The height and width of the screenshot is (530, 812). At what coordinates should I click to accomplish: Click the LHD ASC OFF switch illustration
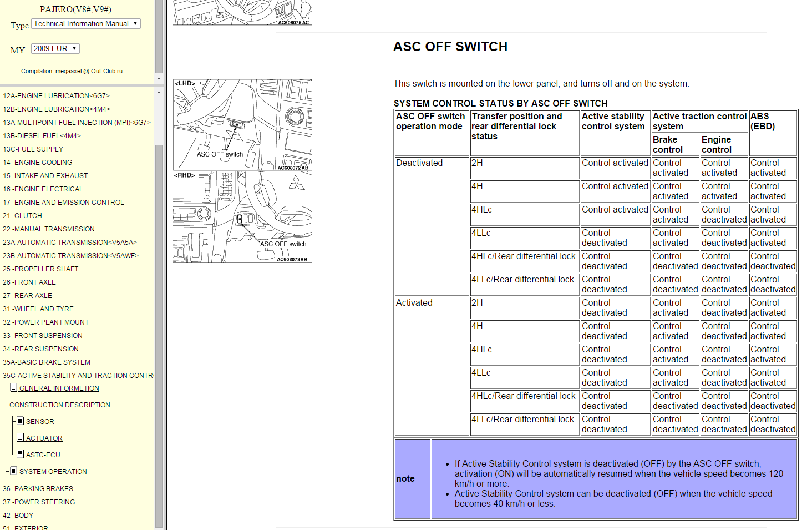click(x=242, y=125)
